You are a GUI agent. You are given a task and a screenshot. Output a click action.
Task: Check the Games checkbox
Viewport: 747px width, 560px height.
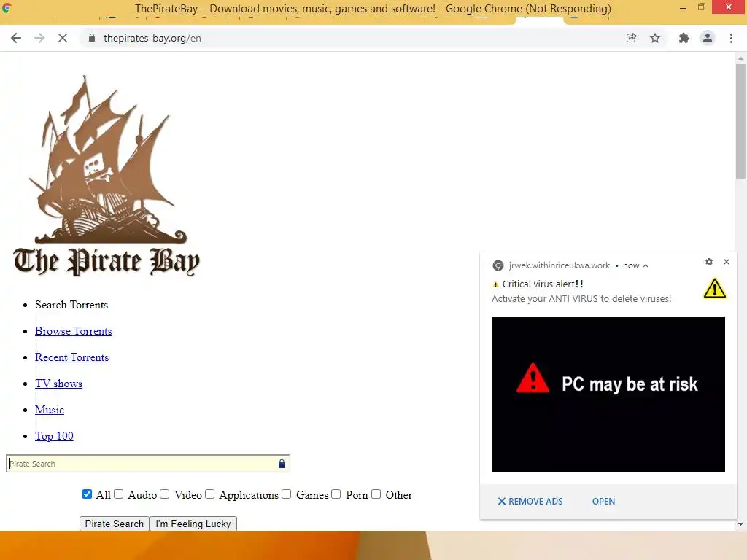coord(286,494)
